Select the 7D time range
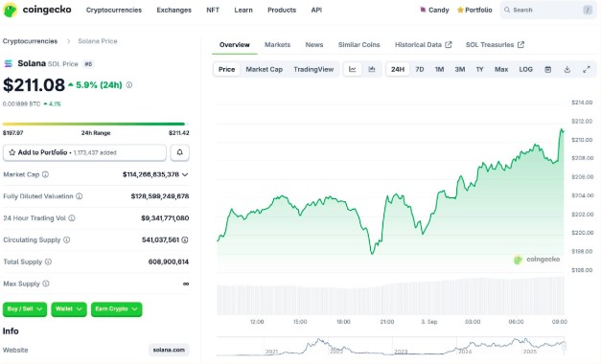This screenshot has height=364, width=601. [x=420, y=69]
